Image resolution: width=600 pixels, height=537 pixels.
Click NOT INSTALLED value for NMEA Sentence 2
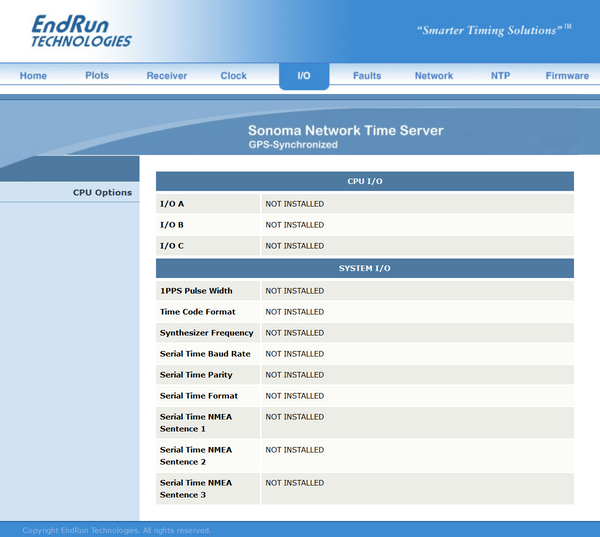click(295, 450)
